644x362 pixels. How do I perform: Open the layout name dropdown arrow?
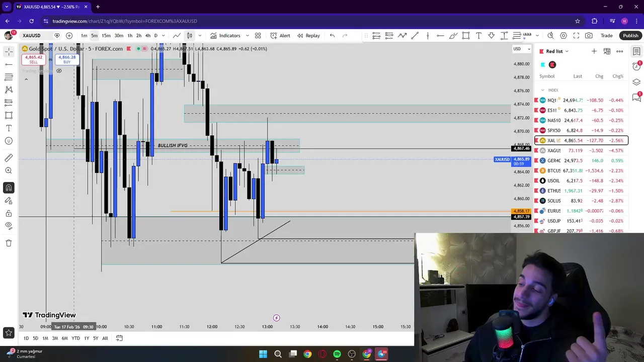537,36
